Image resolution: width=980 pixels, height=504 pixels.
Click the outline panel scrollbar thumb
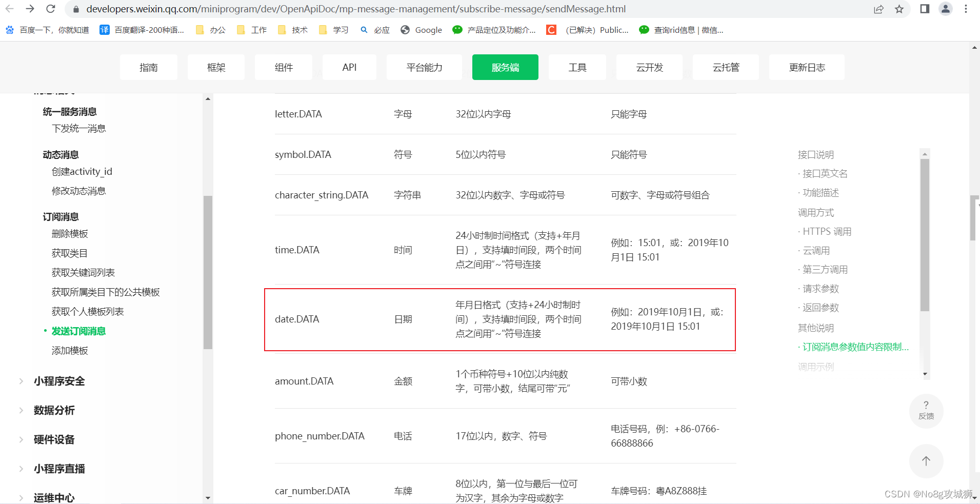tap(925, 235)
